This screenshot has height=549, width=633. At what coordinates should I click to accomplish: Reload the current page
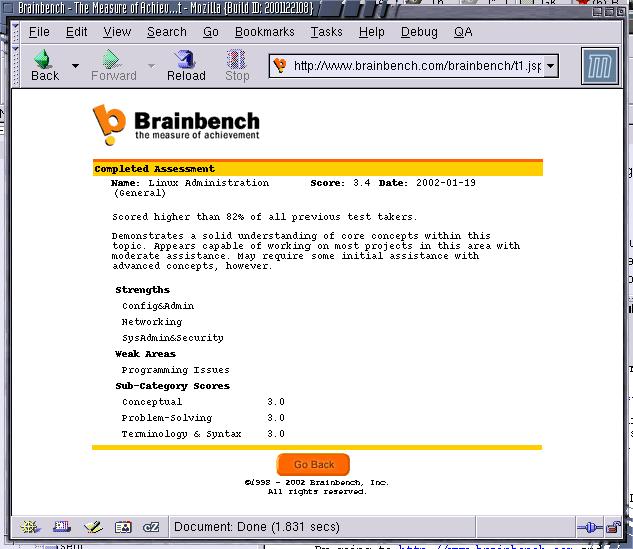(186, 65)
